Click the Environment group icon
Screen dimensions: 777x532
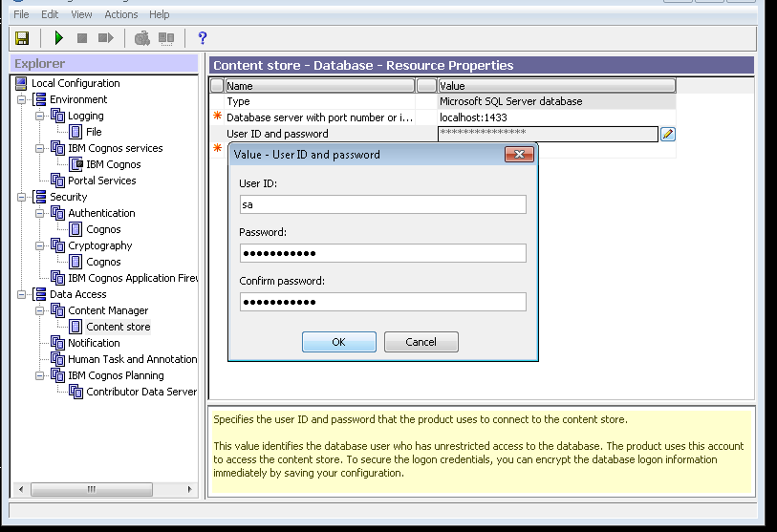point(39,99)
